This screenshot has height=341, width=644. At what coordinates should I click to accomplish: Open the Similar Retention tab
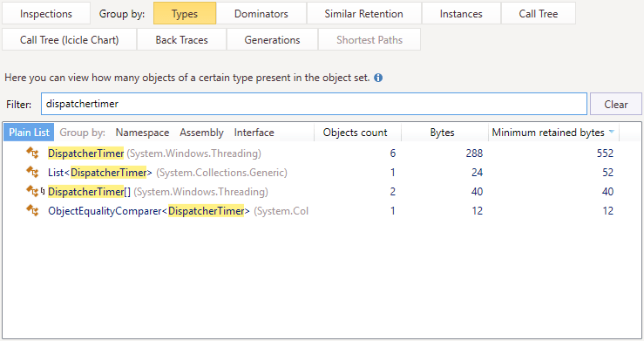tap(364, 14)
